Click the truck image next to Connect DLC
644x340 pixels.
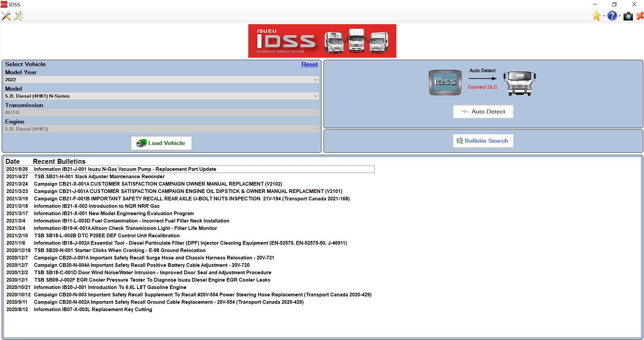click(x=519, y=83)
